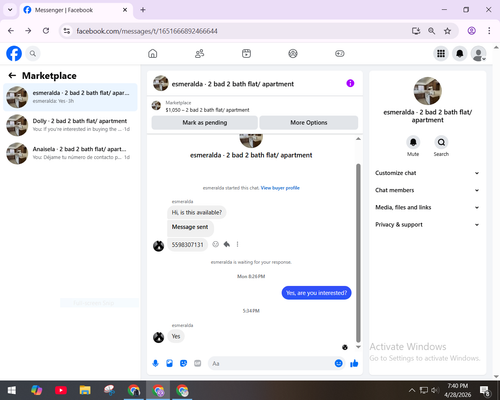
Task: Open the Facebook search magnifier
Action: pyautogui.click(x=33, y=53)
